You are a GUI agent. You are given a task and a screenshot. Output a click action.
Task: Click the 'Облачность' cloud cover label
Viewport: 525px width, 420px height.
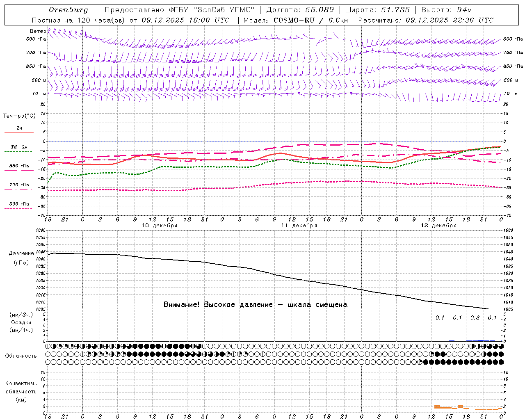tap(21, 356)
